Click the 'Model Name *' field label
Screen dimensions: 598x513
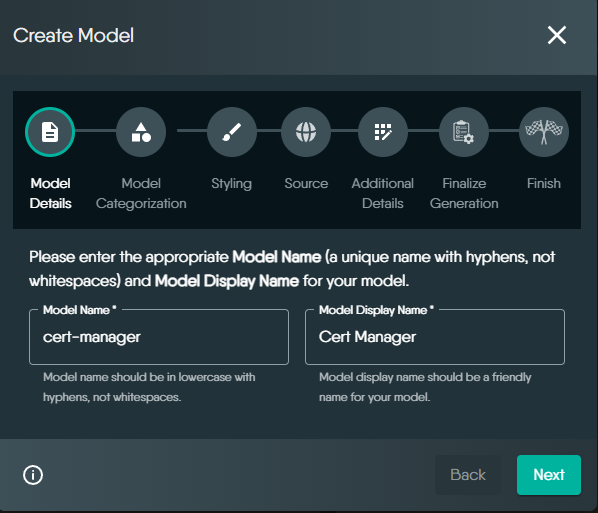click(x=80, y=310)
